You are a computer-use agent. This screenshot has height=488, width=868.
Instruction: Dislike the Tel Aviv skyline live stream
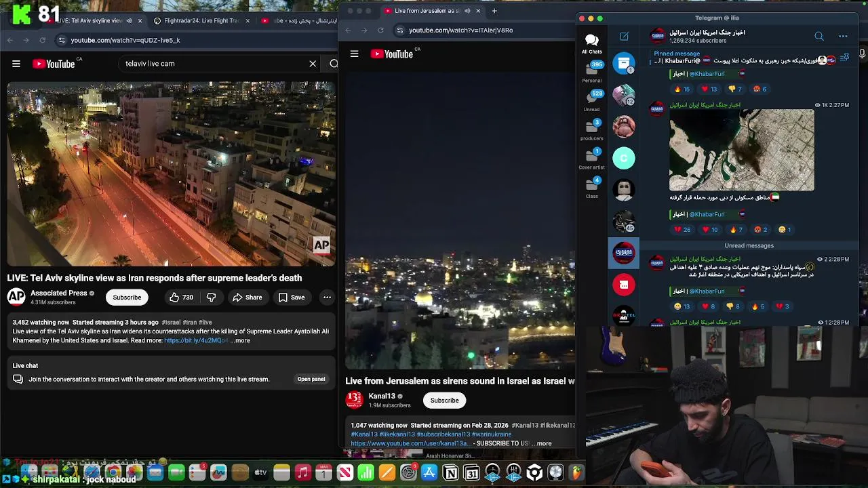212,298
